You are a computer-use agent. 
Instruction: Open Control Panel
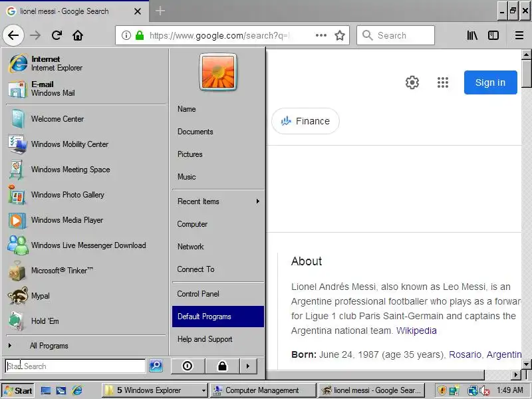(218, 294)
